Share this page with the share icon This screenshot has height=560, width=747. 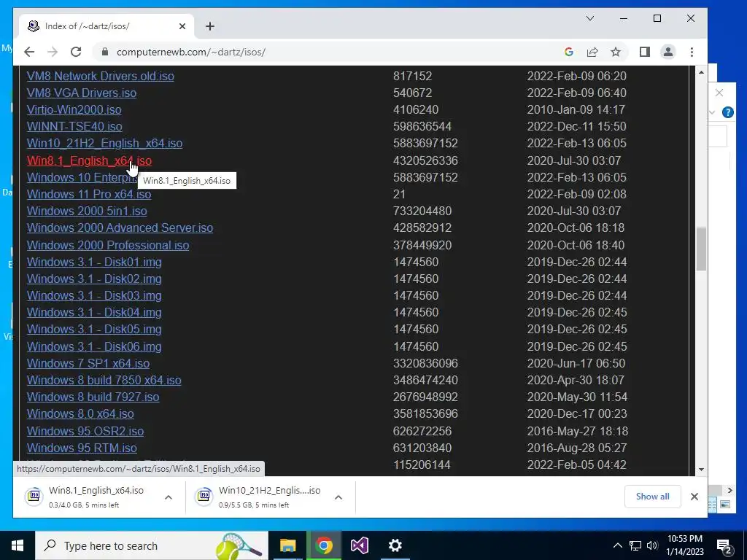pyautogui.click(x=592, y=52)
